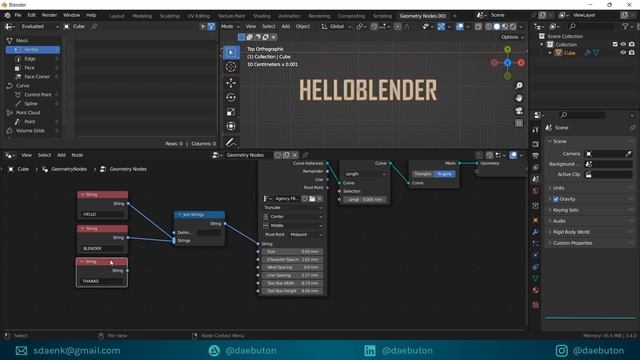640x360 pixels.
Task: Activate the Move tool in viewport toolbar
Action: 231,83
